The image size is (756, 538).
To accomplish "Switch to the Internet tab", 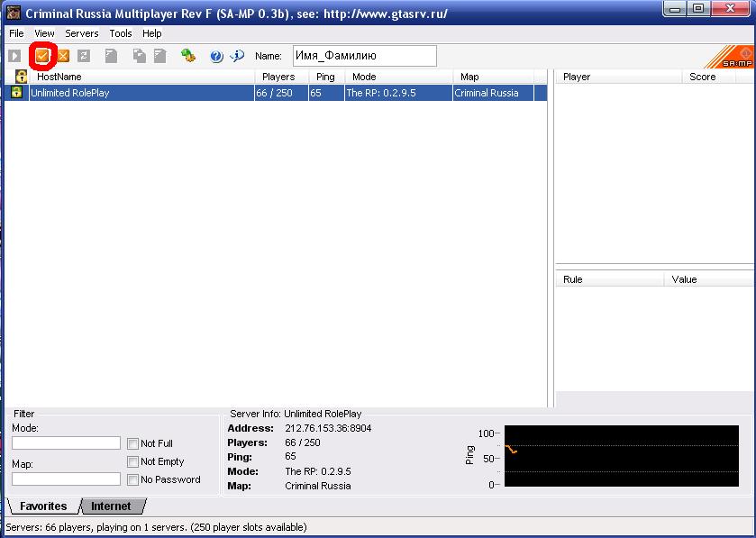I will coord(111,506).
